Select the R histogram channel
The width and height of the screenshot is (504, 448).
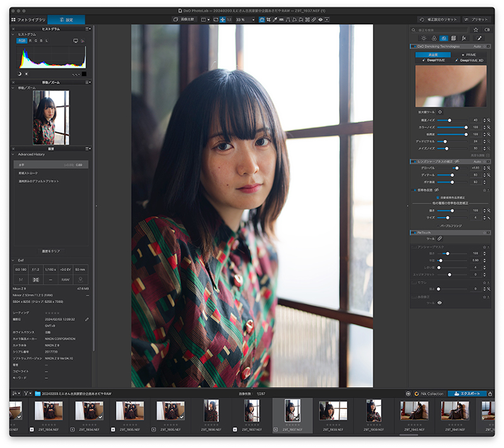[30, 41]
